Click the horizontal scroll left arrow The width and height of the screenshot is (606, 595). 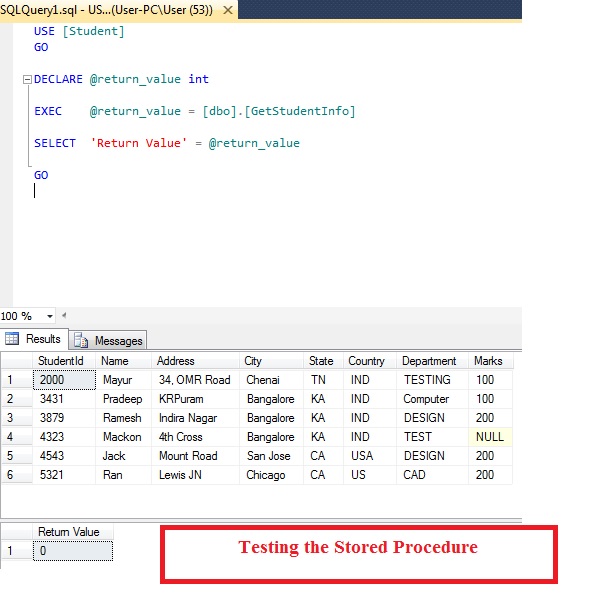[x=64, y=315]
